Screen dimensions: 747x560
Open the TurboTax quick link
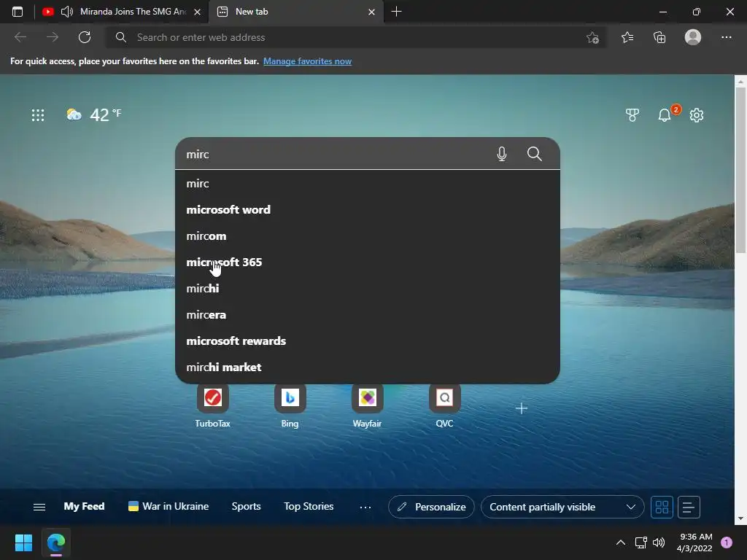(x=212, y=405)
